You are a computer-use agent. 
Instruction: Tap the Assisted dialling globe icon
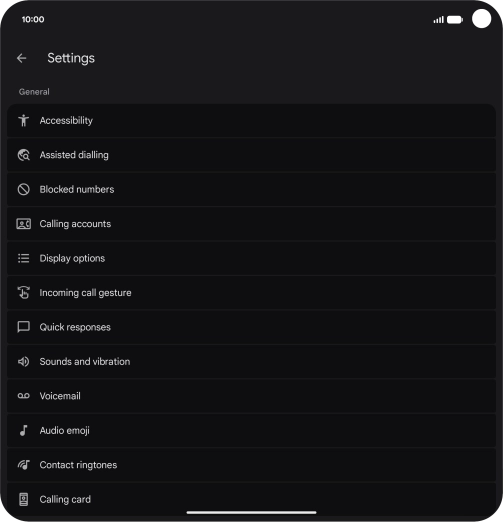24,155
